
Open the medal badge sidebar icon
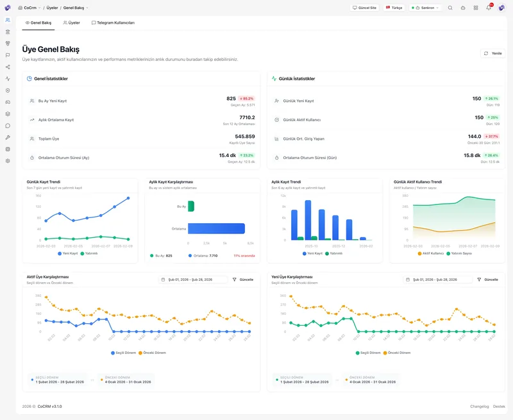(x=8, y=44)
